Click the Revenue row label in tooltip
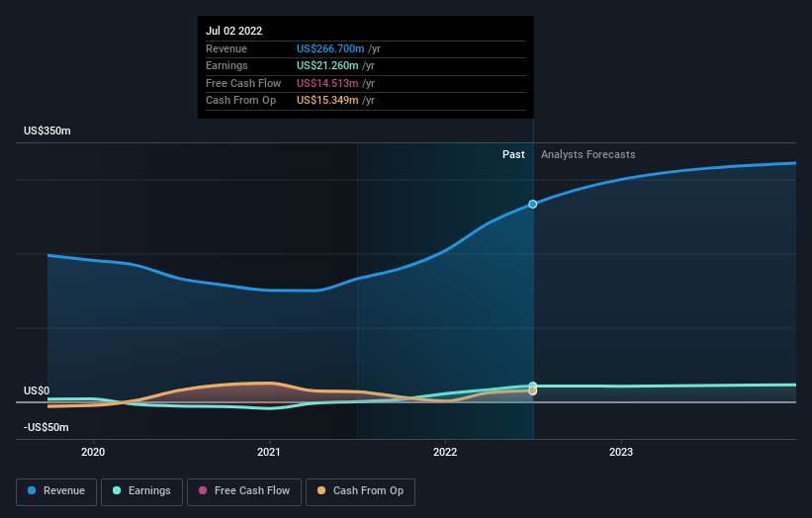Screen dimensions: 812x518 tap(226, 48)
